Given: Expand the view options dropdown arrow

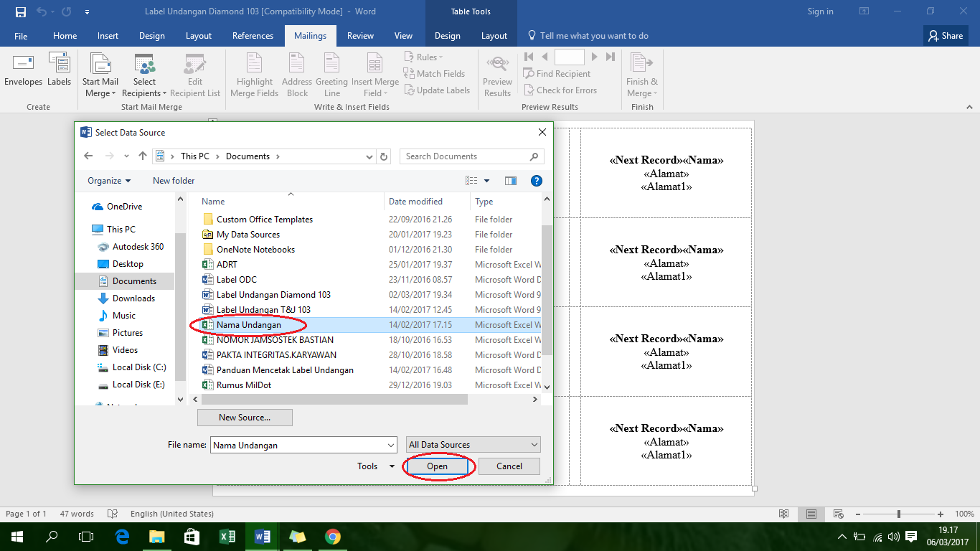Looking at the screenshot, I should tap(486, 181).
